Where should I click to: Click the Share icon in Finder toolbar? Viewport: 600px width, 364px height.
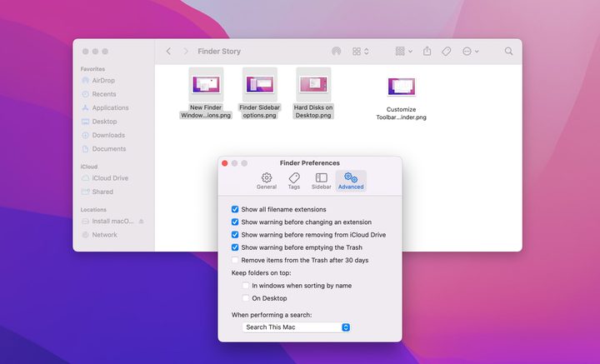click(x=427, y=51)
